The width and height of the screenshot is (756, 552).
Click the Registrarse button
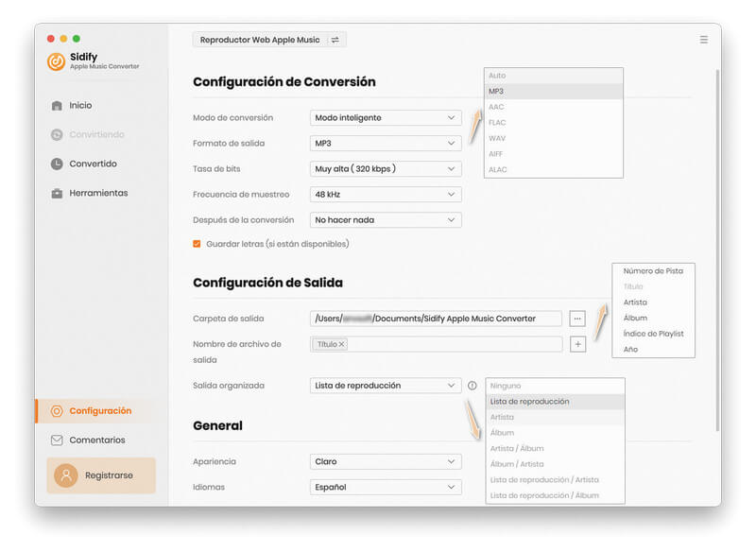pyautogui.click(x=101, y=475)
